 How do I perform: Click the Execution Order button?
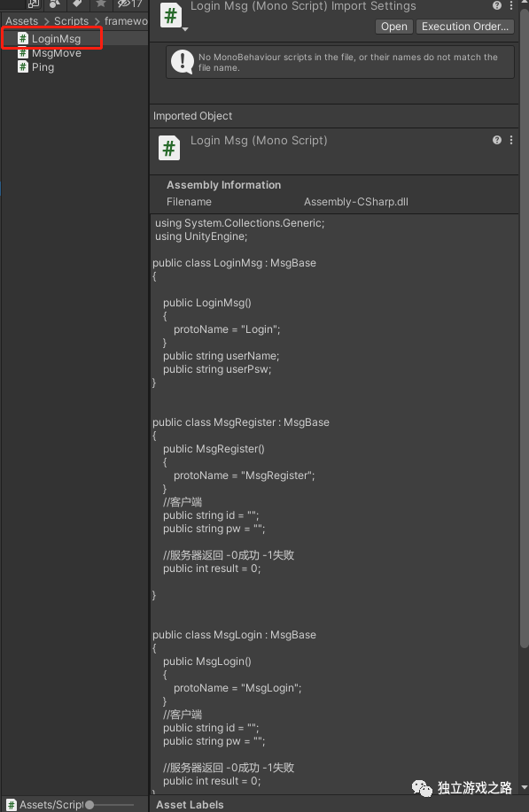pos(464,27)
